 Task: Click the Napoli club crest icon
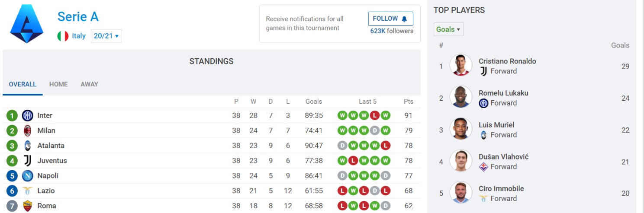(x=28, y=176)
